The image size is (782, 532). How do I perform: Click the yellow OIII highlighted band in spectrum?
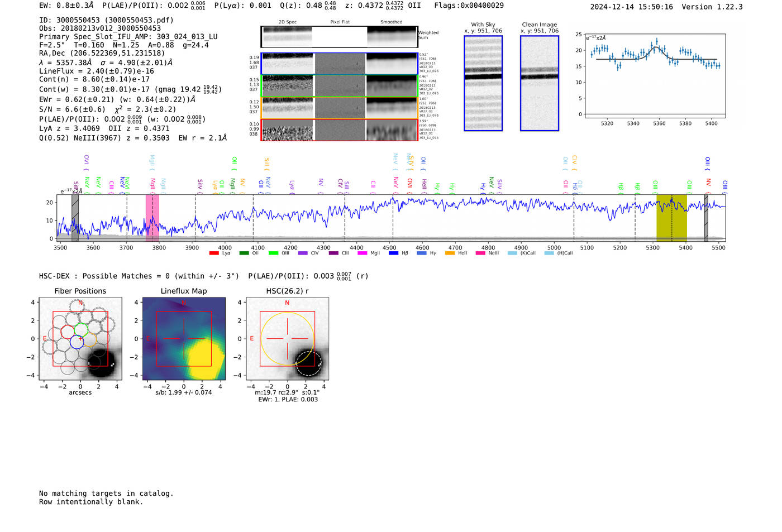[671, 218]
